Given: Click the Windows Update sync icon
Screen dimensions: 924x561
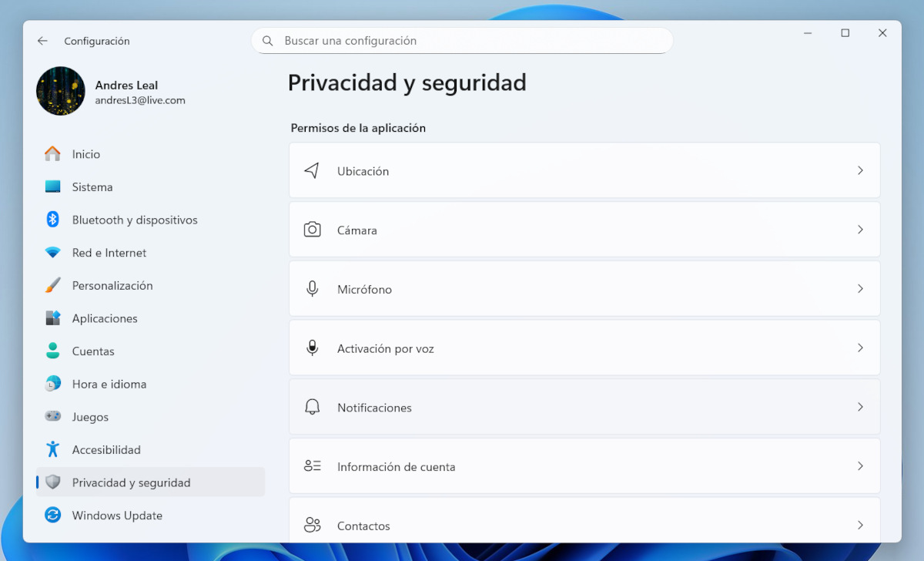Looking at the screenshot, I should click(52, 516).
